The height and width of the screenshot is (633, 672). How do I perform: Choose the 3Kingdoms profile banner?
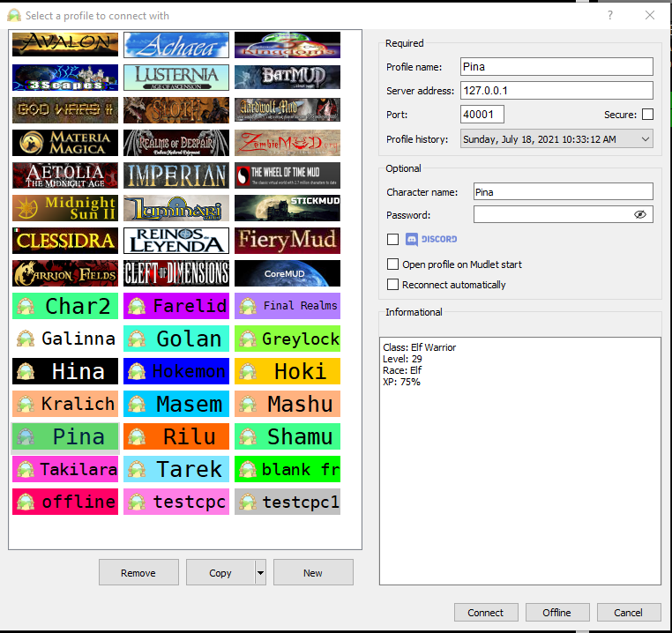coord(287,44)
